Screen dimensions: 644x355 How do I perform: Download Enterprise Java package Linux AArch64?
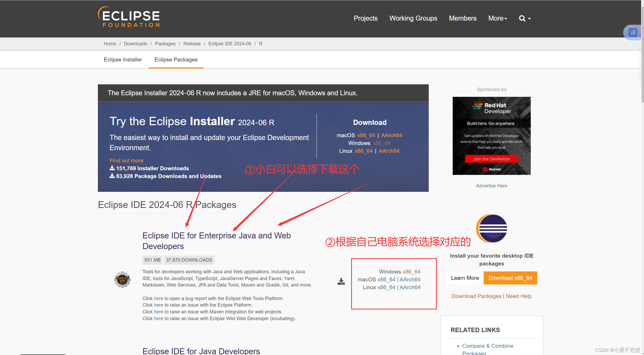coord(410,287)
